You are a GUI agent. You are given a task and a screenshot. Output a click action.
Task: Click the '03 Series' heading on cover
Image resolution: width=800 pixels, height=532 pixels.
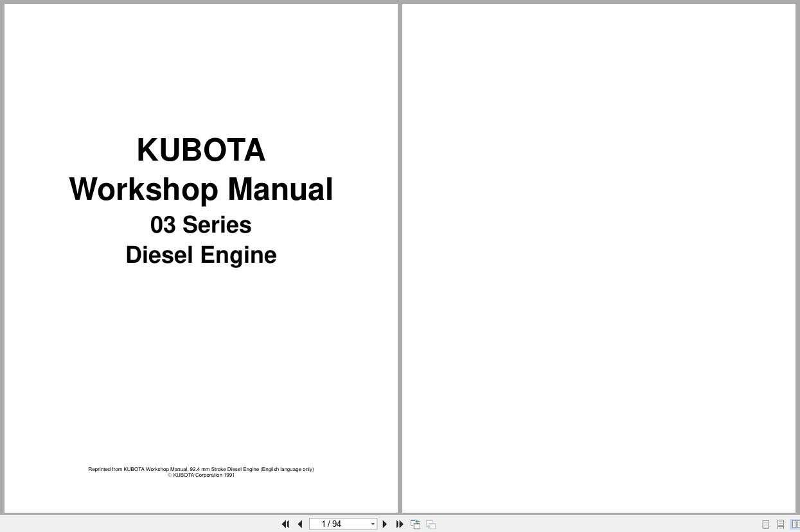(201, 225)
